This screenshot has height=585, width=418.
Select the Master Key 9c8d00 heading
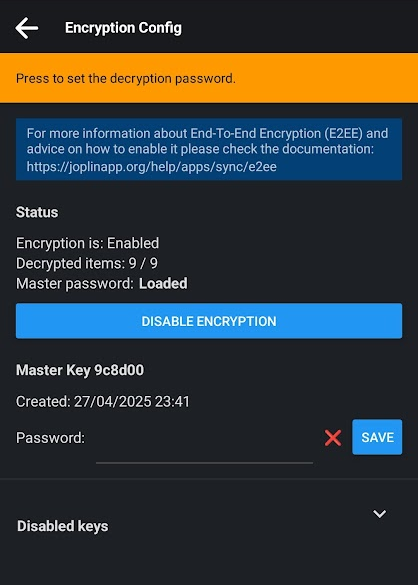point(80,370)
